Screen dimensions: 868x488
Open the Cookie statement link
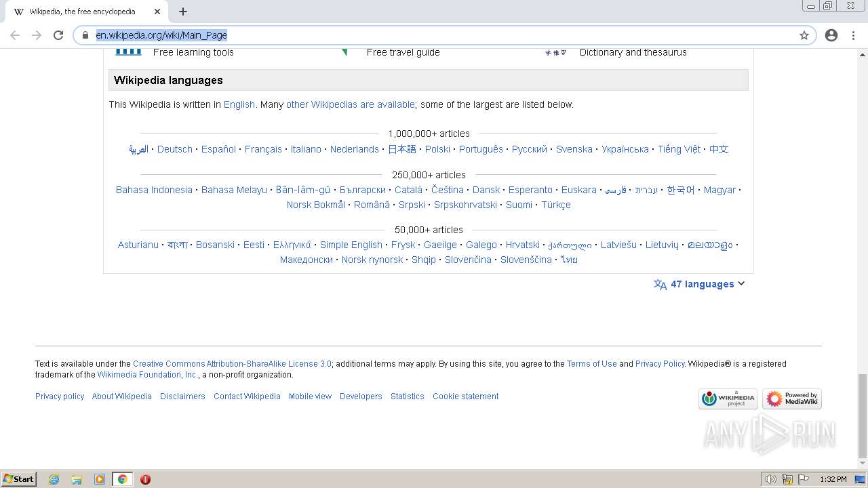click(465, 396)
